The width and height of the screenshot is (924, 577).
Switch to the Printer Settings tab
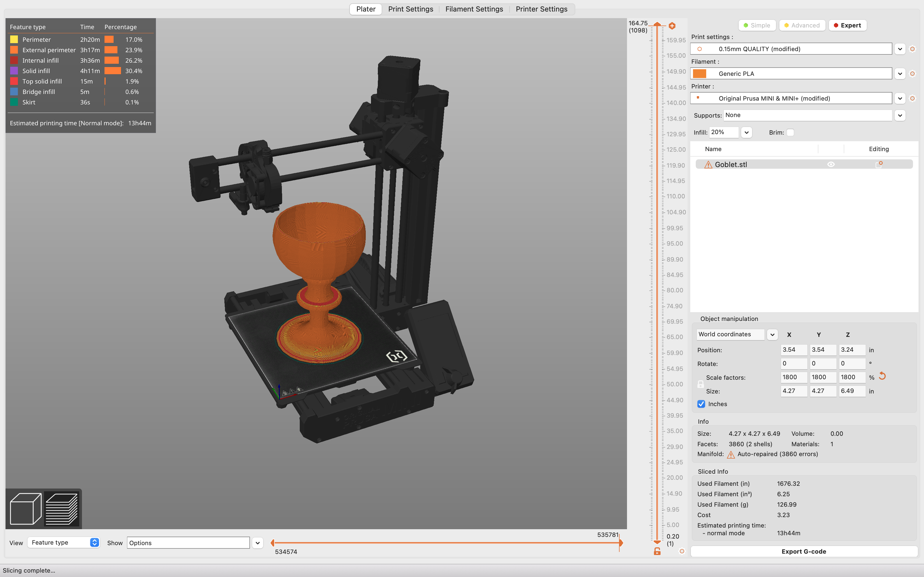coord(541,9)
